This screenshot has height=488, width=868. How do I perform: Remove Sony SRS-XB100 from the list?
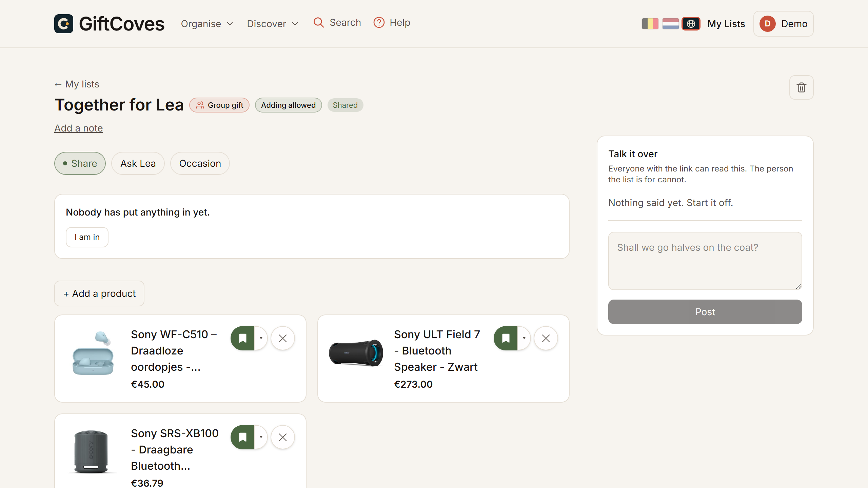[283, 437]
